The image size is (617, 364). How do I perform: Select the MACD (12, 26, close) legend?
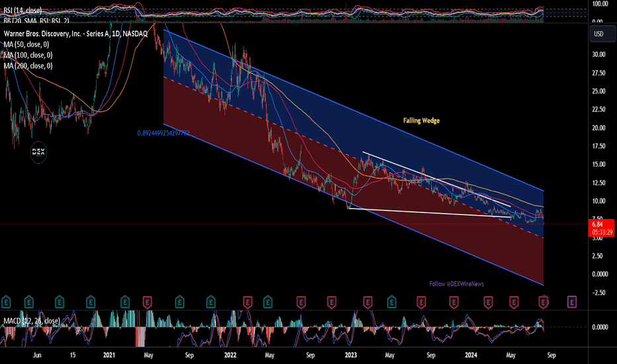[x=32, y=321]
